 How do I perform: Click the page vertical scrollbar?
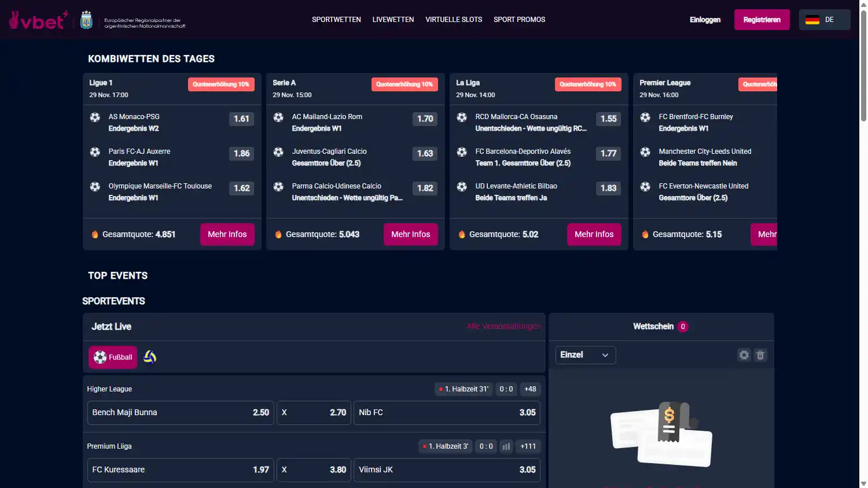pos(863,66)
